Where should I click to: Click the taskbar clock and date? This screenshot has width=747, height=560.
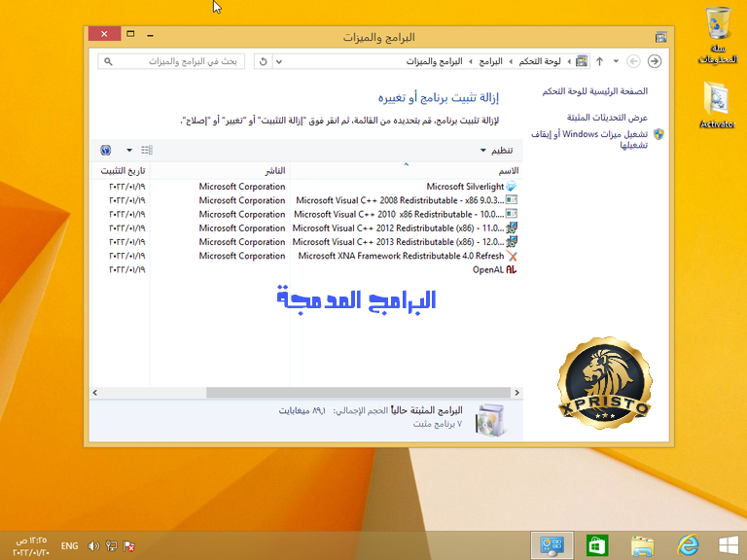[x=31, y=546]
